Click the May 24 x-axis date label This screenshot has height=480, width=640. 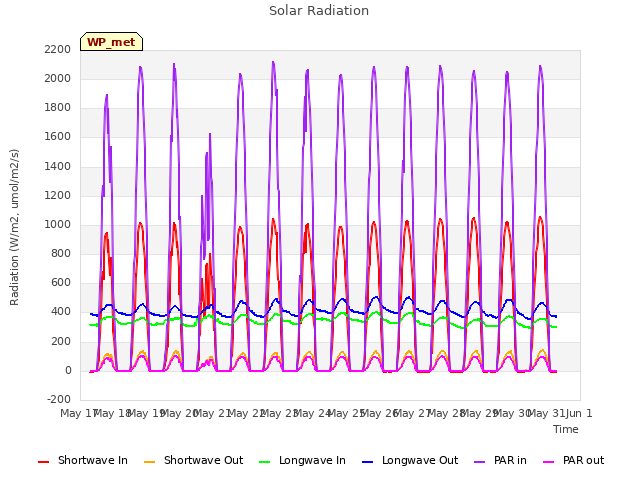[x=312, y=413]
